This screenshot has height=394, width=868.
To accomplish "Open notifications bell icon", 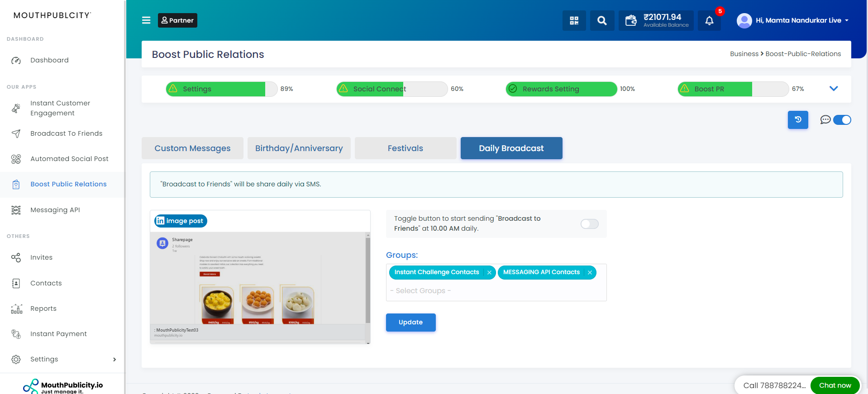I will click(709, 20).
